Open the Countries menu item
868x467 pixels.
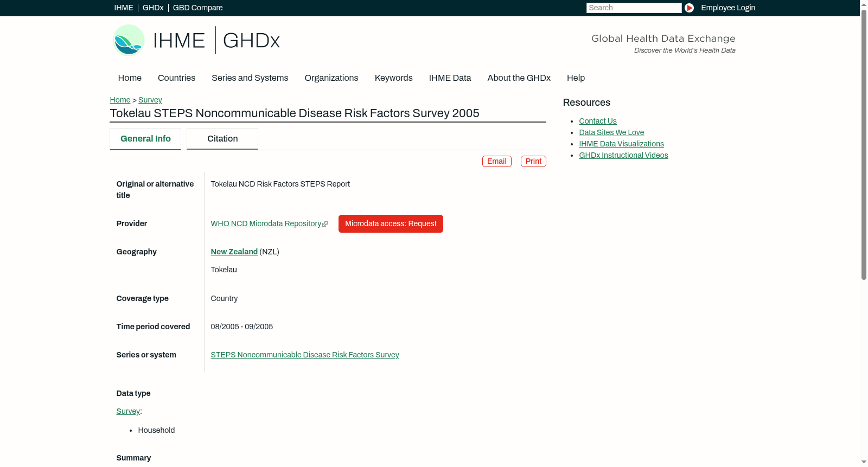(x=176, y=78)
